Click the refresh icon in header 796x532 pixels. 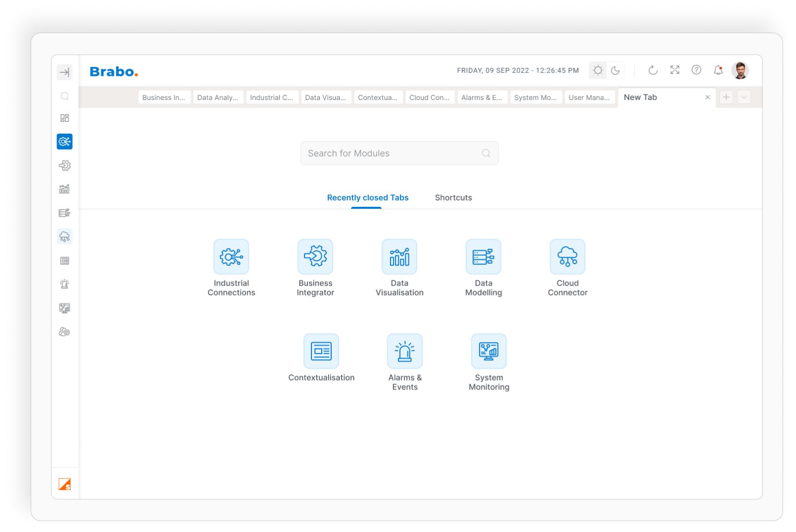coord(653,70)
